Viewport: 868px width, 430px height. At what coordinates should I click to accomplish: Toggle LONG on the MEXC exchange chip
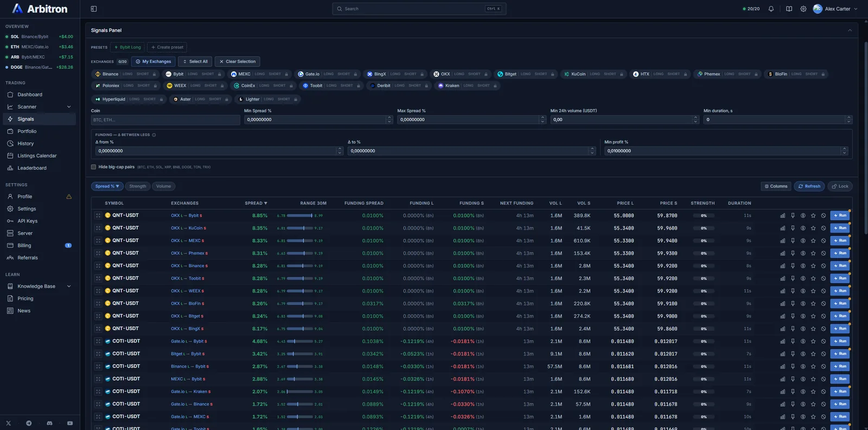(x=260, y=74)
